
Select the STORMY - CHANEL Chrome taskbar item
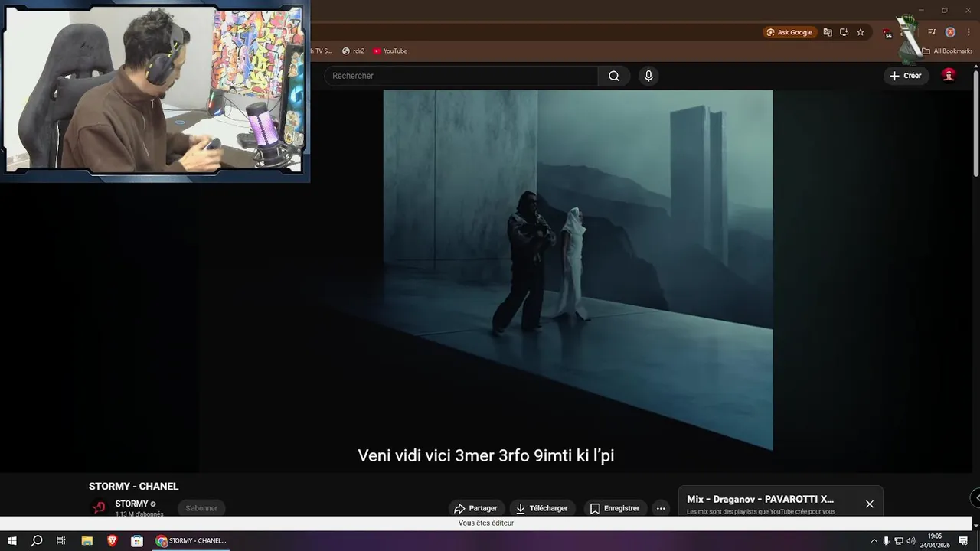191,541
